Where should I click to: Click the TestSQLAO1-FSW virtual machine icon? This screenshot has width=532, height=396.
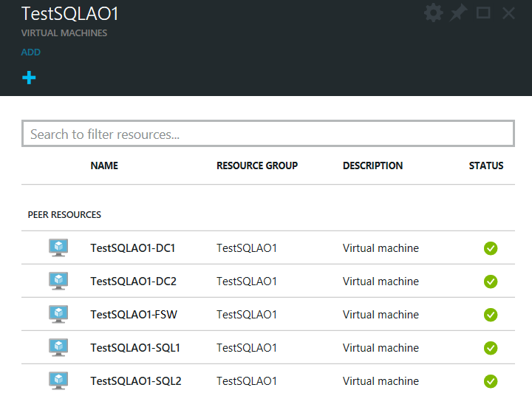[58, 314]
